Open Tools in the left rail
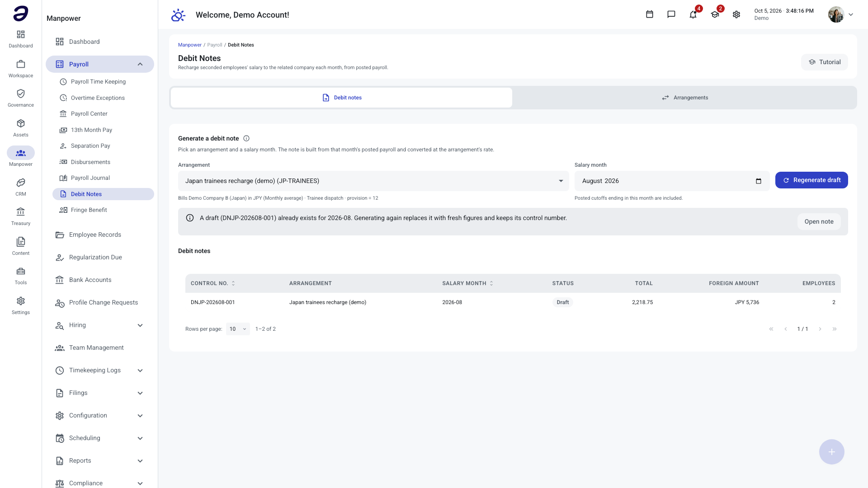Screen dimensions: 868x488 click(21, 276)
